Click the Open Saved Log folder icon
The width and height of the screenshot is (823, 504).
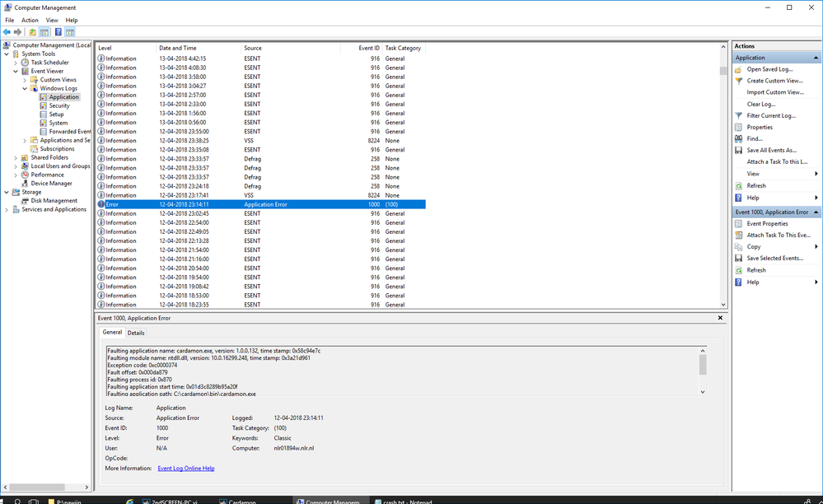[x=739, y=69]
